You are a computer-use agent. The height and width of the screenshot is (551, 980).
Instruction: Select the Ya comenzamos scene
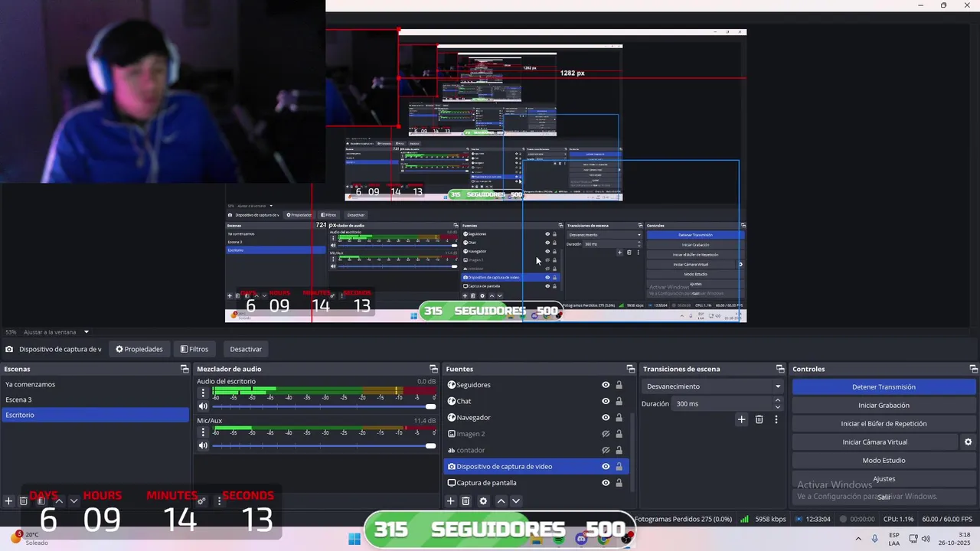click(95, 384)
